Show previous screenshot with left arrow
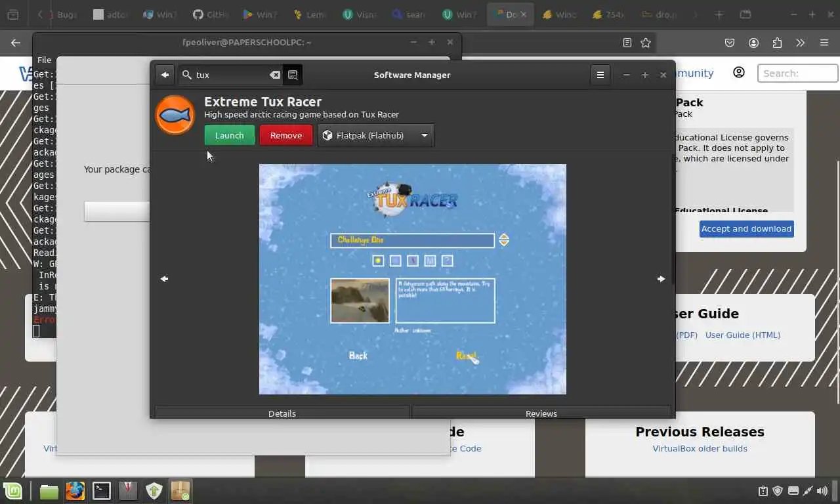Viewport: 840px width, 504px height. pyautogui.click(x=165, y=279)
